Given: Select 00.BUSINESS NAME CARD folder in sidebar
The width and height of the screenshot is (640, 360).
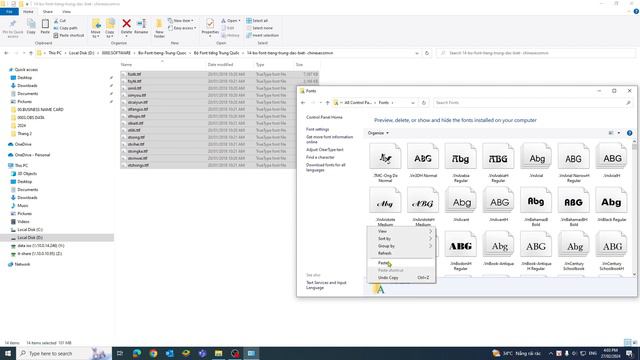Looking at the screenshot, I should point(40,109).
